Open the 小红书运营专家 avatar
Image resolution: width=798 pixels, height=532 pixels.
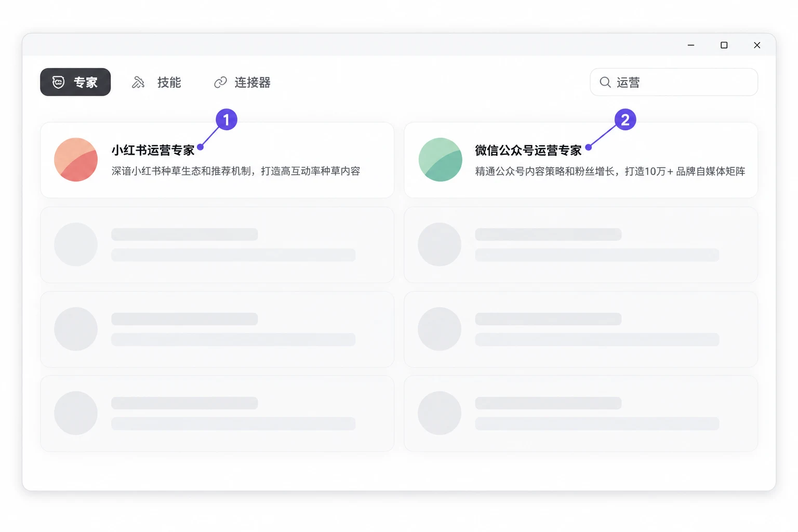point(76,159)
